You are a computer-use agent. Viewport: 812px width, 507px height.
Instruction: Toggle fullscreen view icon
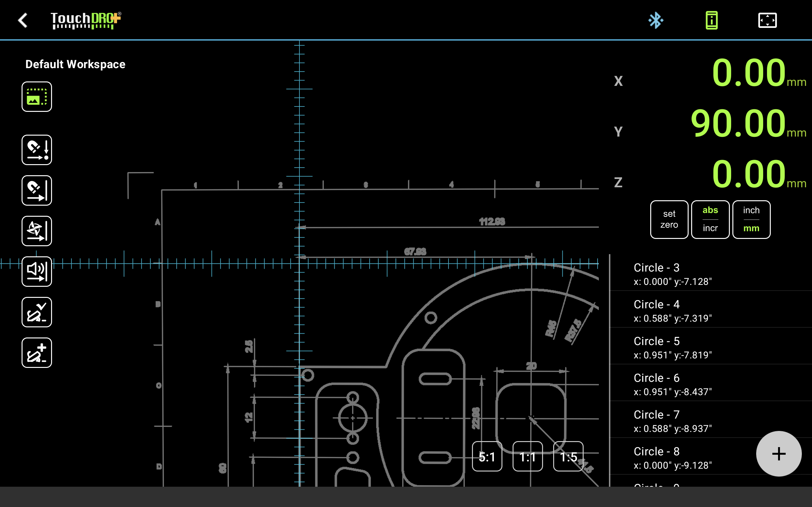click(x=767, y=20)
